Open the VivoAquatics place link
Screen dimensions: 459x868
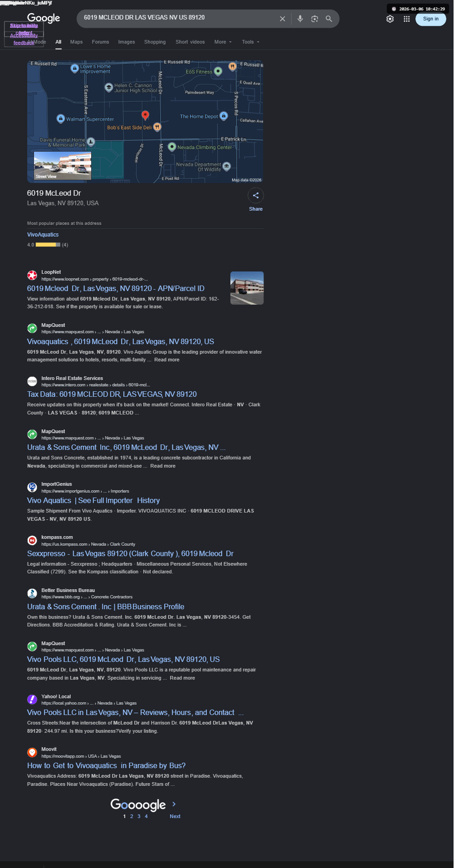pyautogui.click(x=43, y=235)
